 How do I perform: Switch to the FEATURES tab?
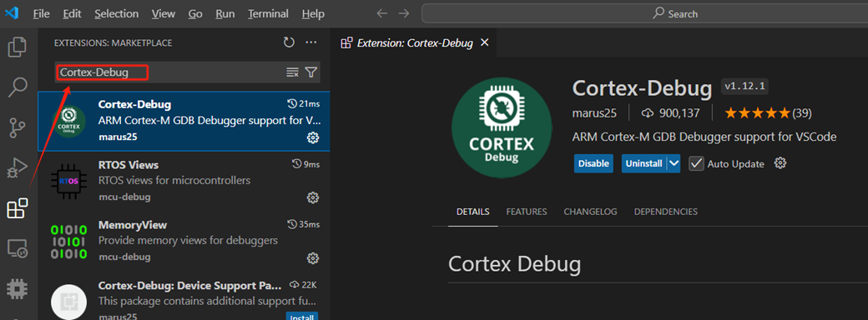coord(527,212)
